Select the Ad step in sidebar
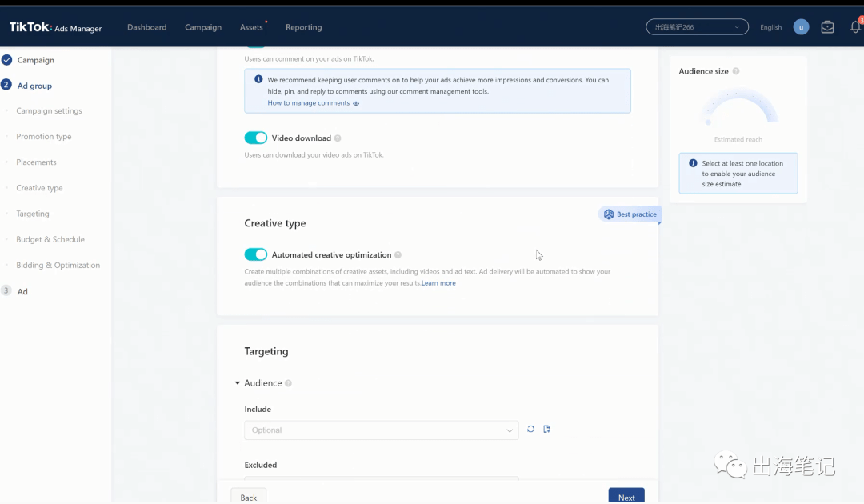This screenshot has height=504, width=864. point(22,291)
